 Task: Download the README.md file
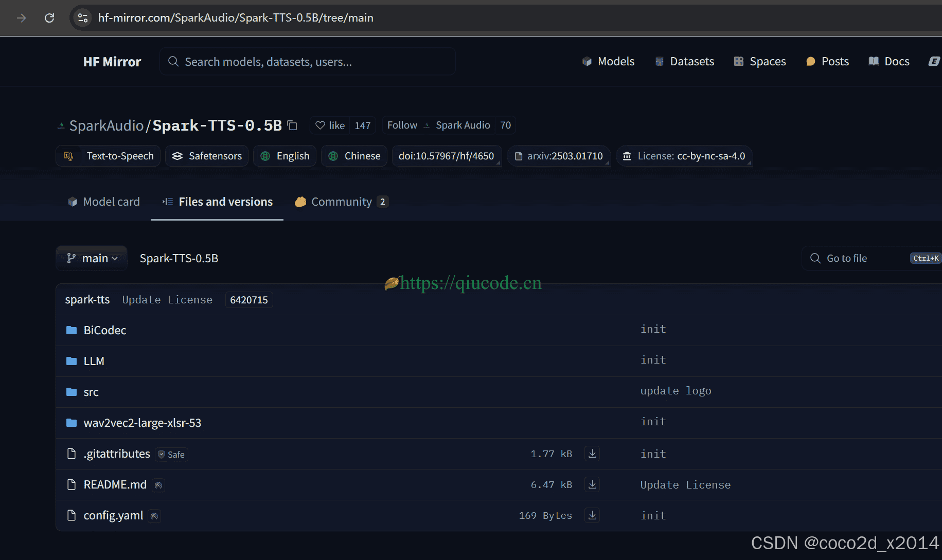click(592, 484)
